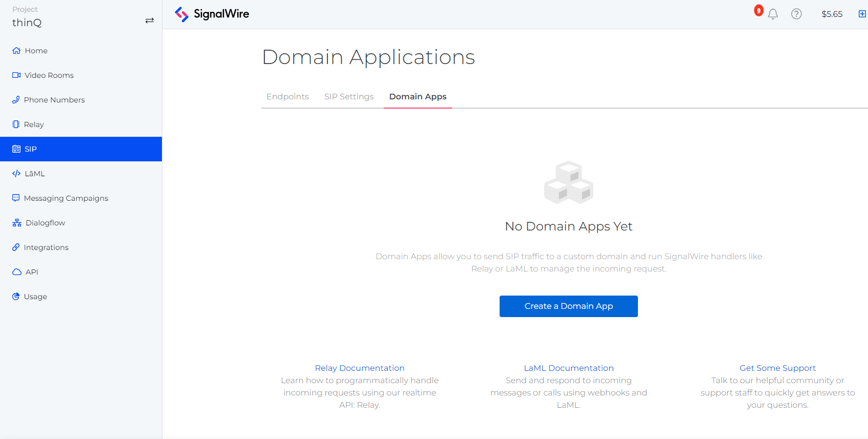Click the Create a Domain App button

point(568,306)
